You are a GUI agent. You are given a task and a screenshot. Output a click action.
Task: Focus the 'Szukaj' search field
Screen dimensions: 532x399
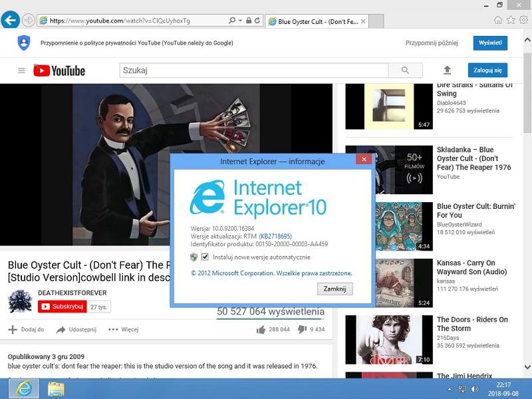click(254, 70)
